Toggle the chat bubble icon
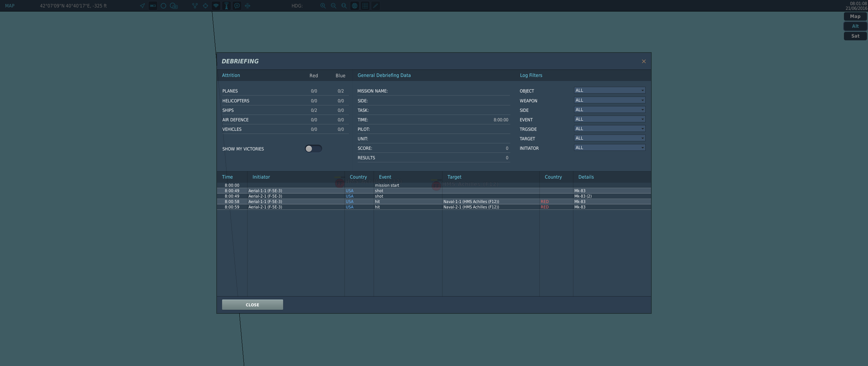 [237, 6]
